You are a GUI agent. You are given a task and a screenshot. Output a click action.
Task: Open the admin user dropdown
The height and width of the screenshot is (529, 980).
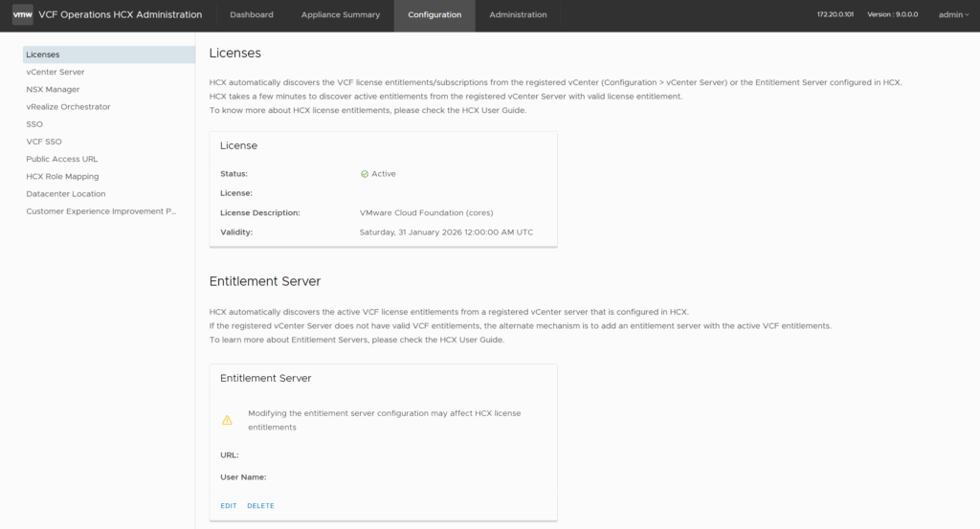click(x=953, y=15)
